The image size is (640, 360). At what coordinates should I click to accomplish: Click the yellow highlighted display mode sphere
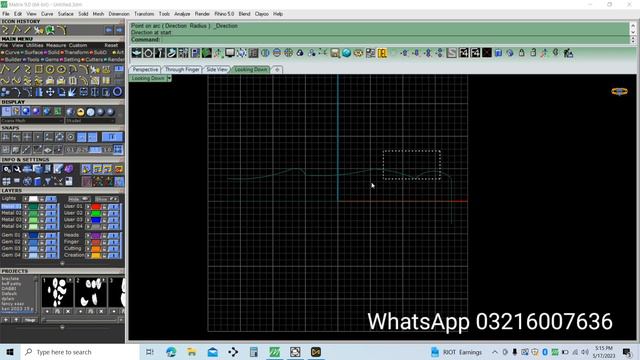(x=80, y=112)
